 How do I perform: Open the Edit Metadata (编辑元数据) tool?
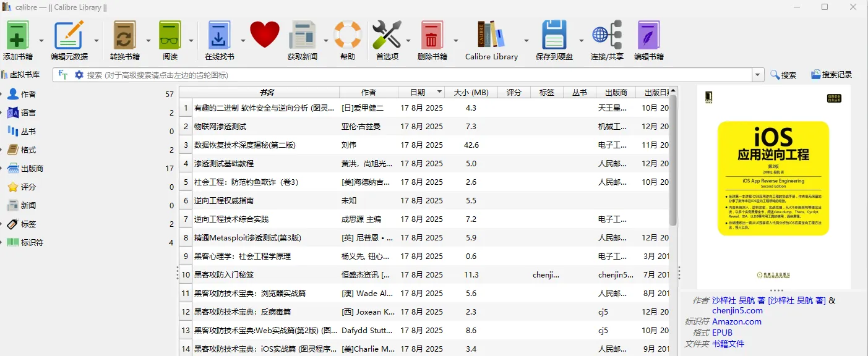pos(69,35)
